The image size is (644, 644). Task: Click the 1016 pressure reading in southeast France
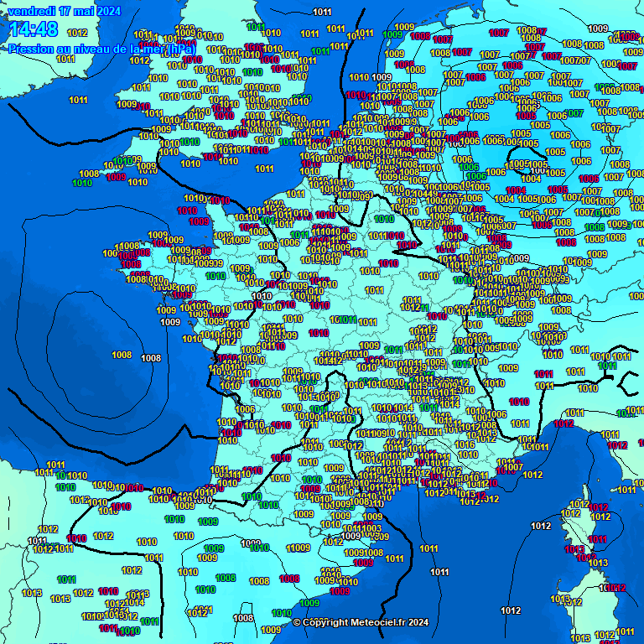point(465,445)
